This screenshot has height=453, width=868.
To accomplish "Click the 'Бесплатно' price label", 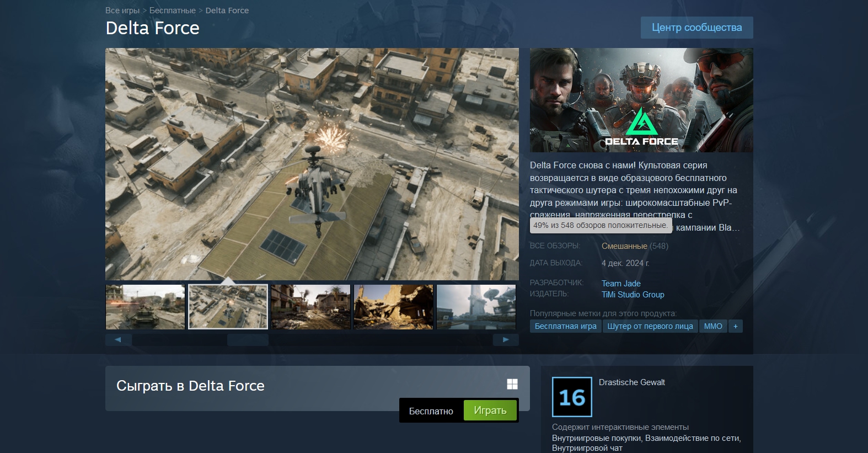I will [x=431, y=411].
